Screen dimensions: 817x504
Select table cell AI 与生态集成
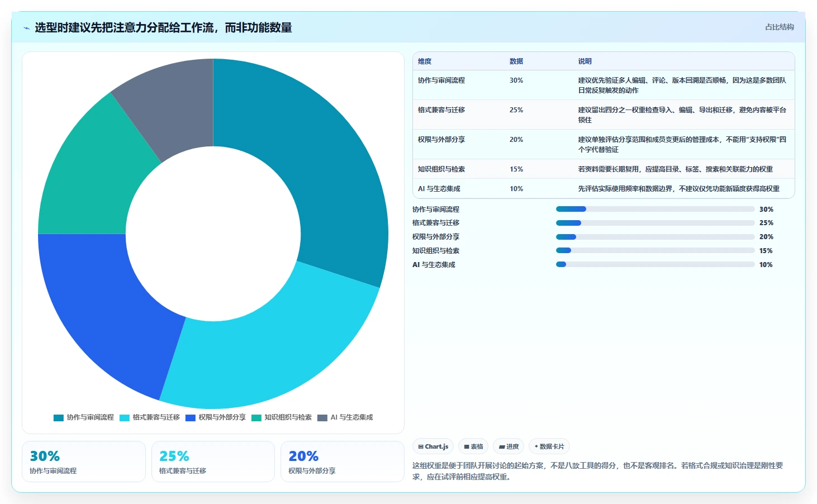click(x=439, y=189)
